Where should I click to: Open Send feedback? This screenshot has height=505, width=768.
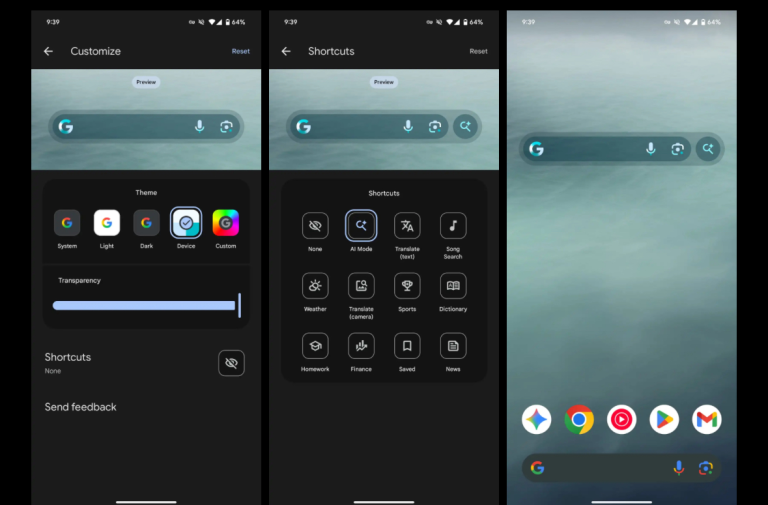(x=80, y=407)
